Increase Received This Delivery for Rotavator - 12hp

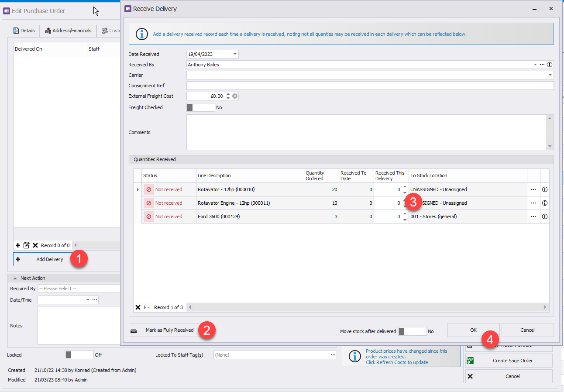[x=405, y=187]
